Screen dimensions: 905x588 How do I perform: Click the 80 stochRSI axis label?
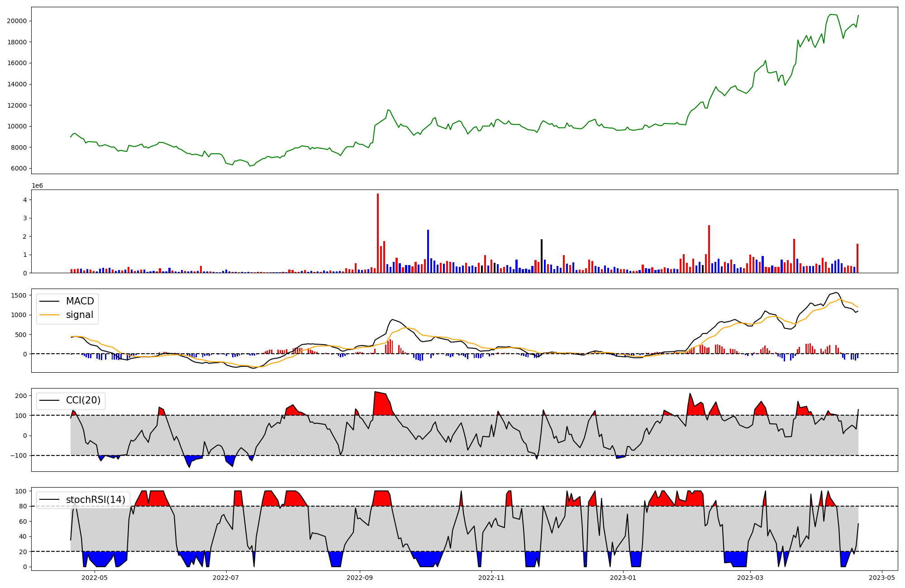(23, 506)
